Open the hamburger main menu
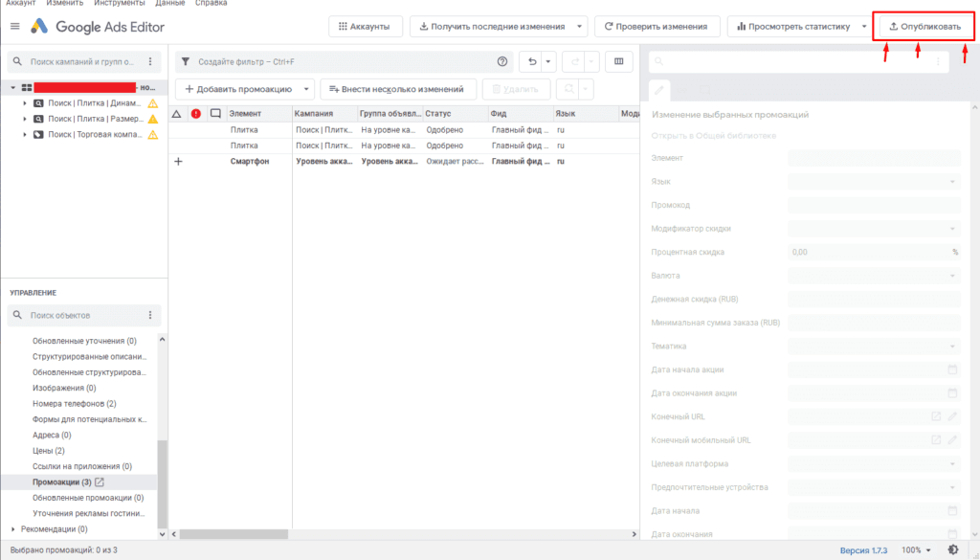This screenshot has height=560, width=980. [15, 26]
